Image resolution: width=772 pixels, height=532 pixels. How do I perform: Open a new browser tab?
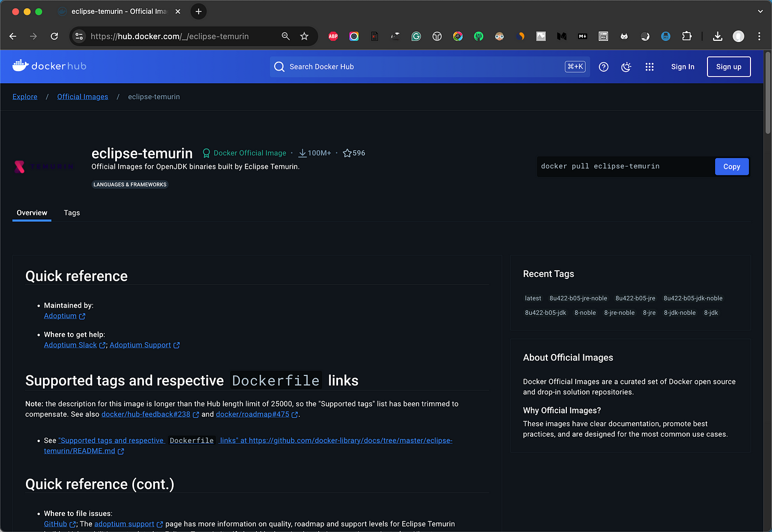point(199,12)
